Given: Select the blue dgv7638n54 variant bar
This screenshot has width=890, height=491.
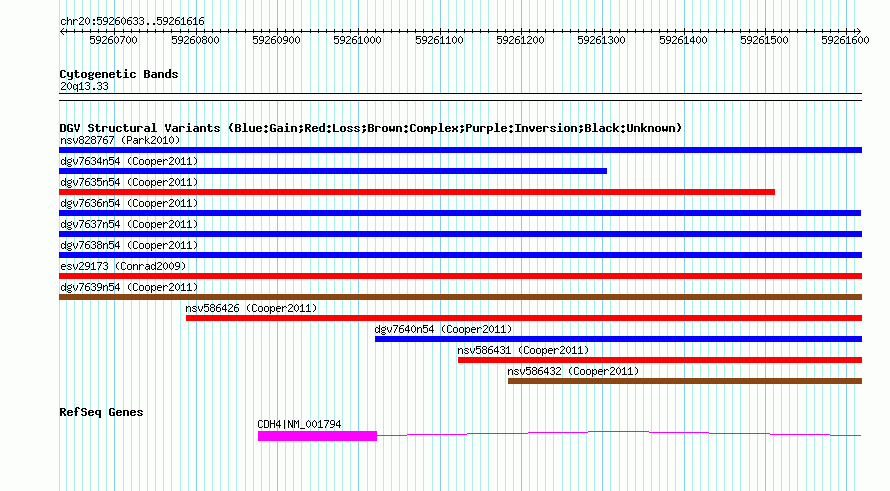Looking at the screenshot, I should [x=460, y=255].
